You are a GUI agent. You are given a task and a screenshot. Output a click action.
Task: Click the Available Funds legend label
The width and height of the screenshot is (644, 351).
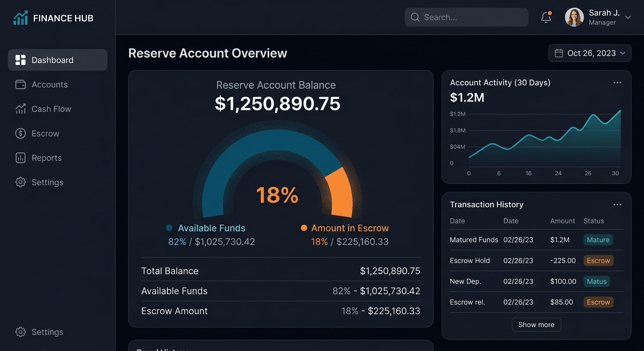211,228
